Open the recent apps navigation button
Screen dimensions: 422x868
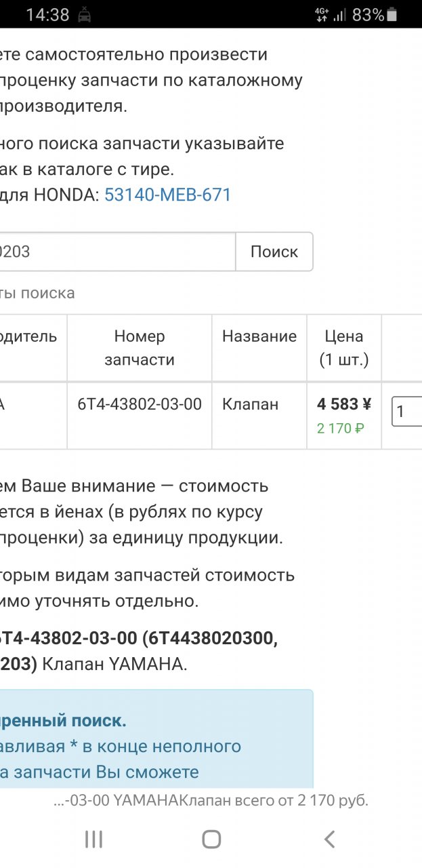93,839
